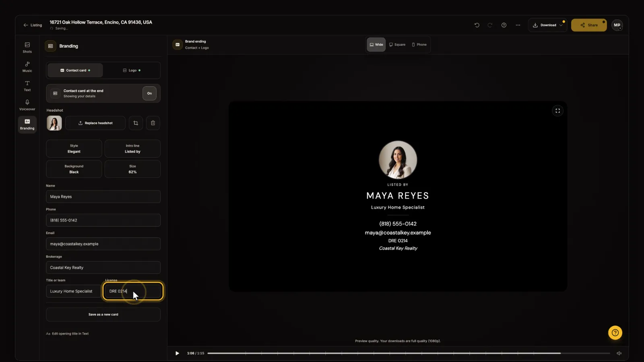Viewport: 644px width, 362px height.
Task: Click Replace headshot button
Action: click(x=95, y=123)
